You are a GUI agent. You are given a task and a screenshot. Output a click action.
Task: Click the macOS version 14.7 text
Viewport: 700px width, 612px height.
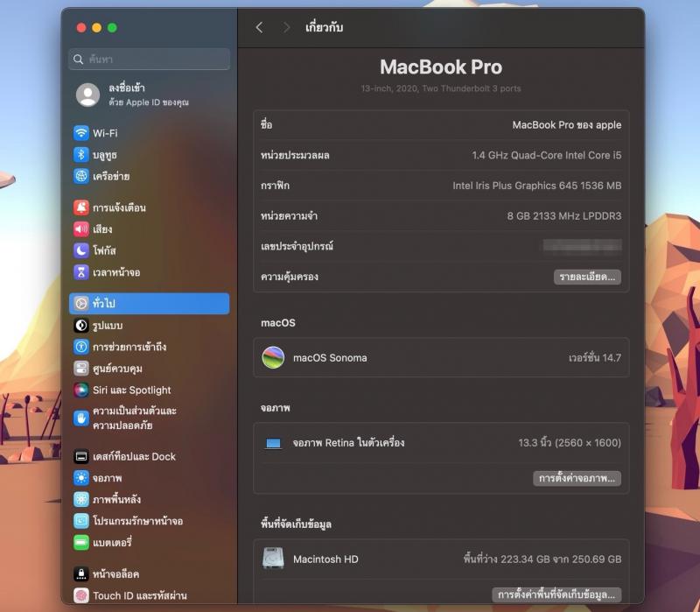click(x=595, y=357)
